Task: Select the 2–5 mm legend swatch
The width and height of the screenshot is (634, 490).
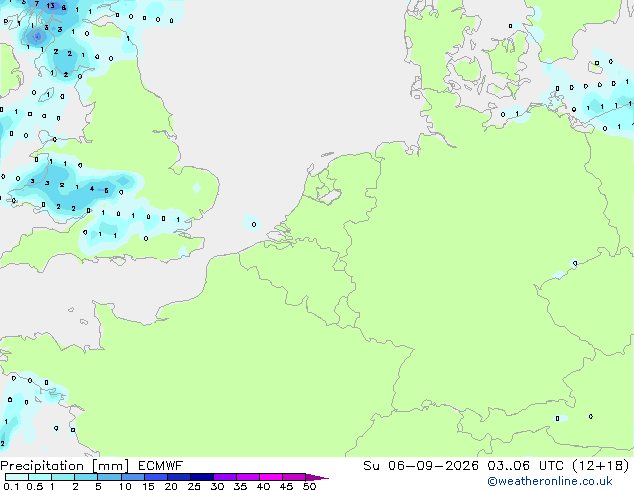Action: tap(86, 477)
